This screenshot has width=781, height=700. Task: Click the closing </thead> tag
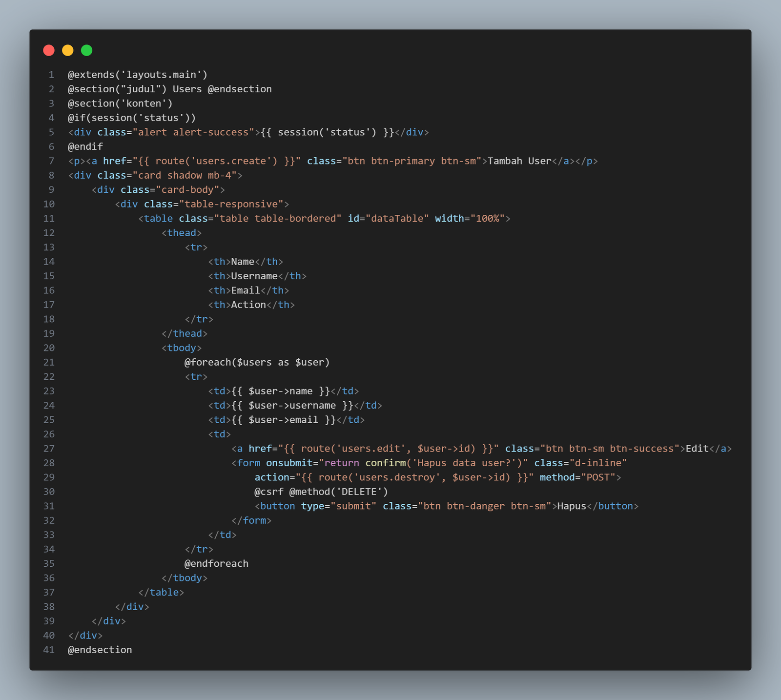185,334
